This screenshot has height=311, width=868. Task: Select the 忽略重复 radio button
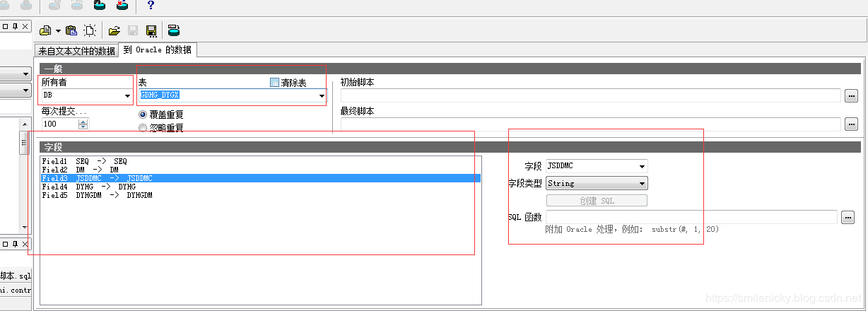pos(143,128)
